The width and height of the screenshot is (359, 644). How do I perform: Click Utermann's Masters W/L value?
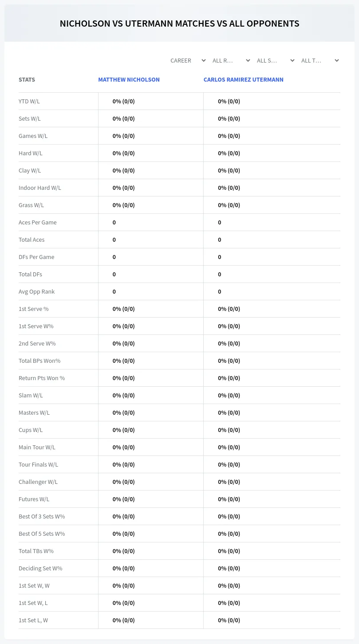click(x=229, y=412)
